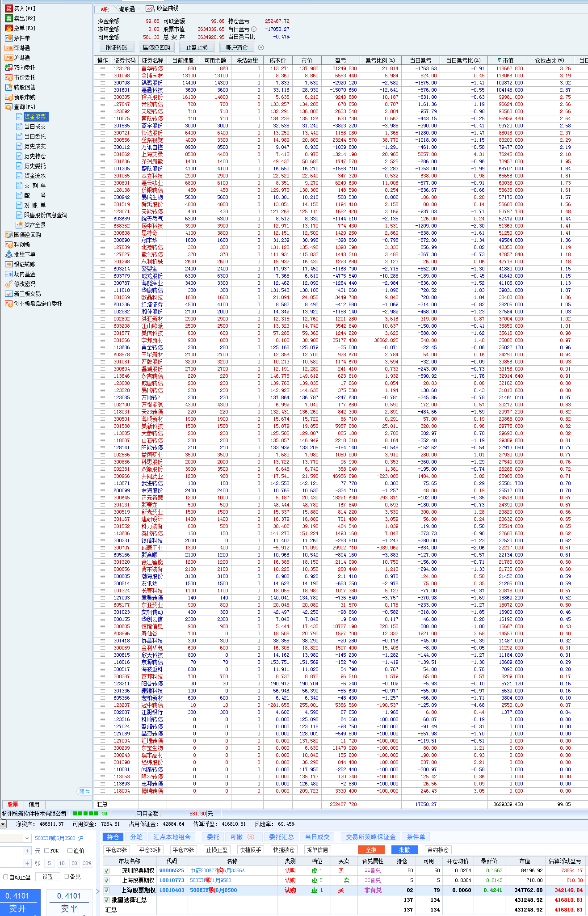Image resolution: width=588 pixels, height=916 pixels.
Task: Open the 信用 tab at sidebar bottom
Action: pyautogui.click(x=34, y=804)
